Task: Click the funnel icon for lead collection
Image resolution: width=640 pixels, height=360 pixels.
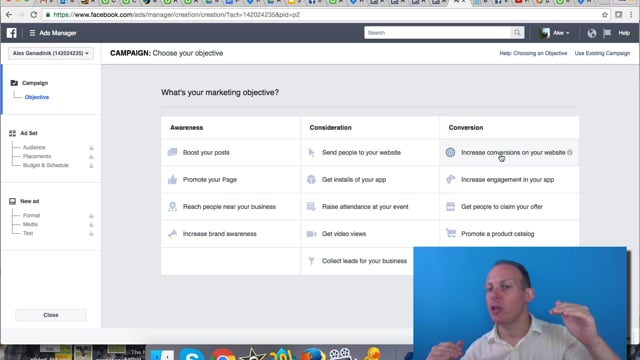Action: pos(311,261)
